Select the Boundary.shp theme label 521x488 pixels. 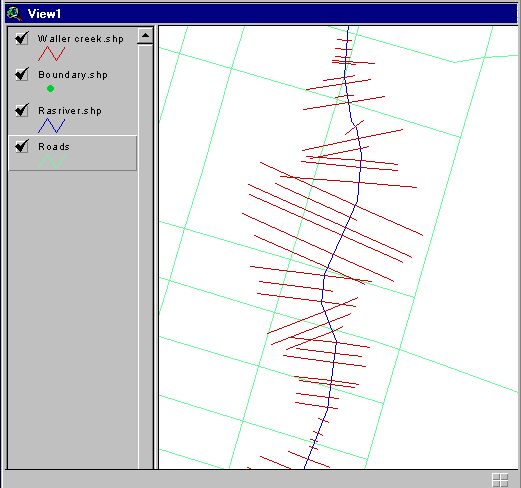pyautogui.click(x=73, y=75)
